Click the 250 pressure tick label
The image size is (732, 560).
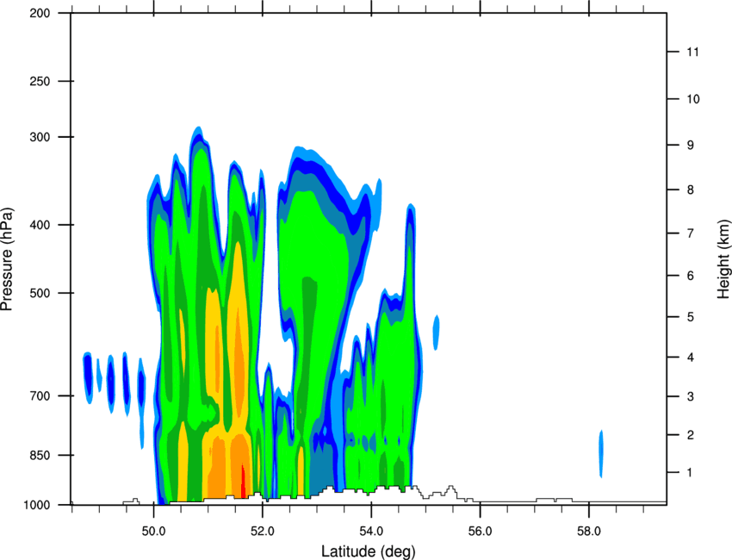40,81
